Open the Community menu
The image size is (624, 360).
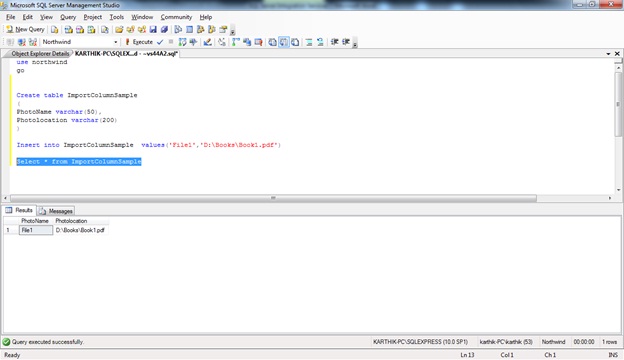tap(176, 17)
